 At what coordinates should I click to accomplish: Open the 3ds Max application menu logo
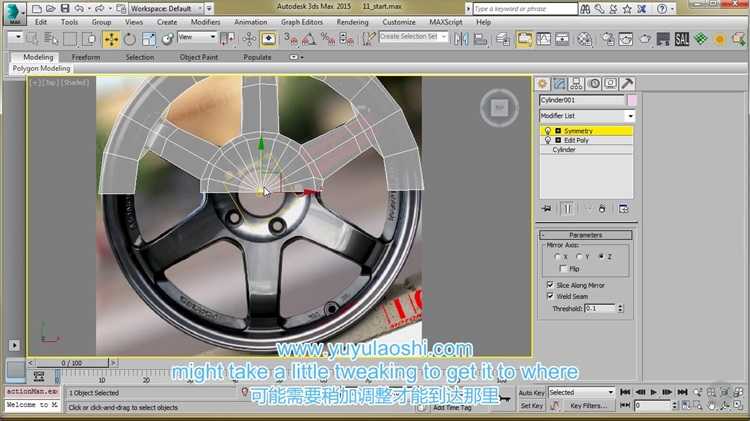[15, 13]
